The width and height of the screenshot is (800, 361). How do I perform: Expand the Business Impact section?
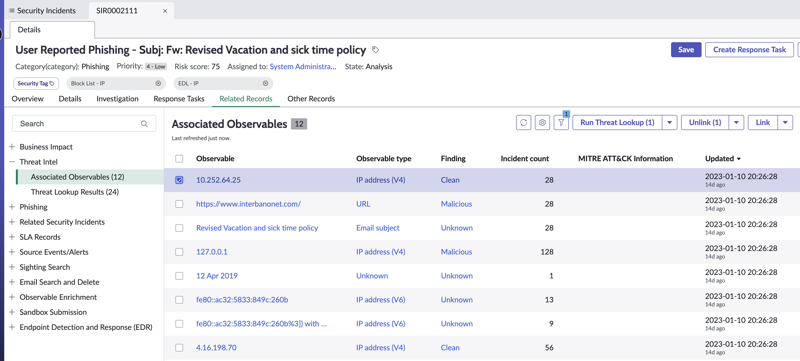[12, 147]
